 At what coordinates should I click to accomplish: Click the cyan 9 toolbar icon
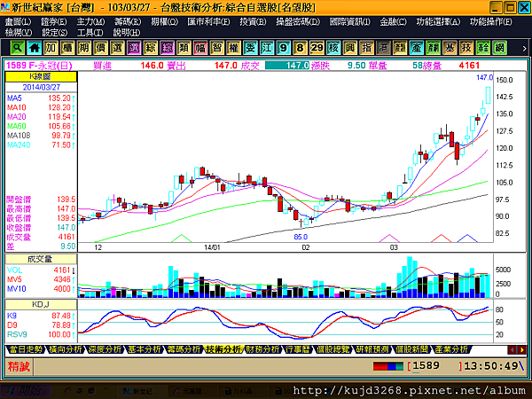pyautogui.click(x=284, y=48)
